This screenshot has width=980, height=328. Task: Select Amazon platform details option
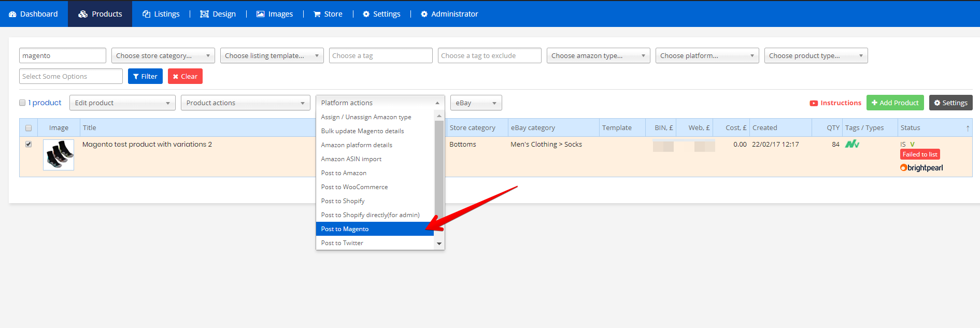coord(375,145)
